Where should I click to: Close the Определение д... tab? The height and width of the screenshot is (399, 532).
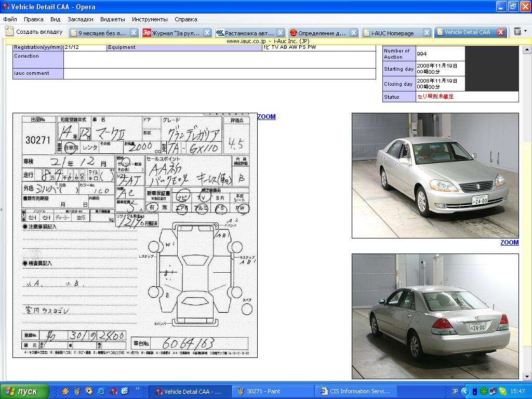tap(354, 33)
